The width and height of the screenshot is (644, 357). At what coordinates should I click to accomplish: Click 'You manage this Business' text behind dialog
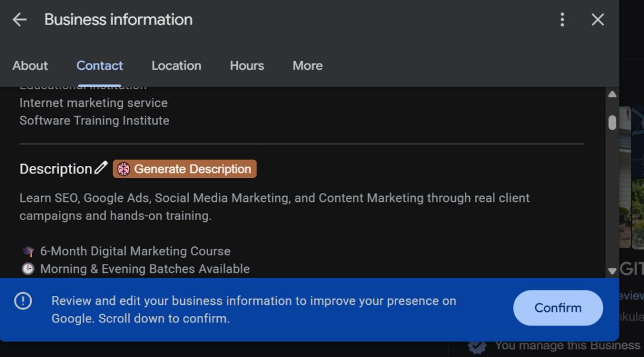(x=567, y=346)
